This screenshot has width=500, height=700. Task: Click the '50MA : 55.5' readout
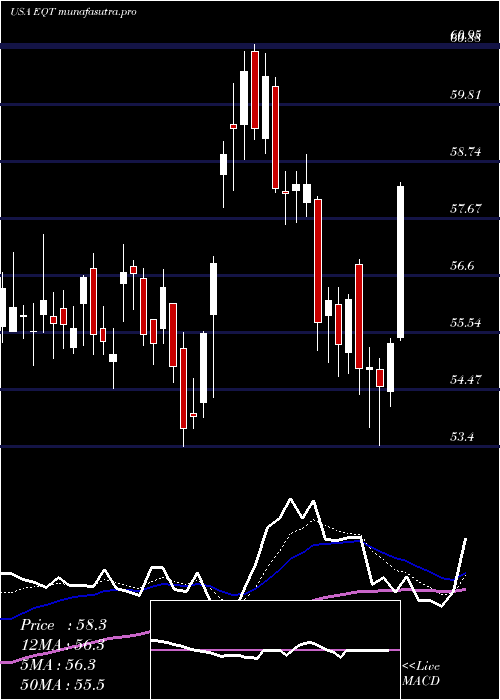click(63, 684)
